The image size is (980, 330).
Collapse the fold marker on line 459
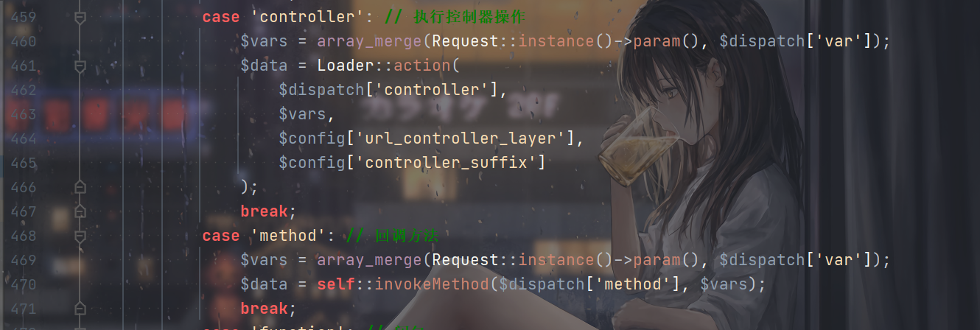80,16
